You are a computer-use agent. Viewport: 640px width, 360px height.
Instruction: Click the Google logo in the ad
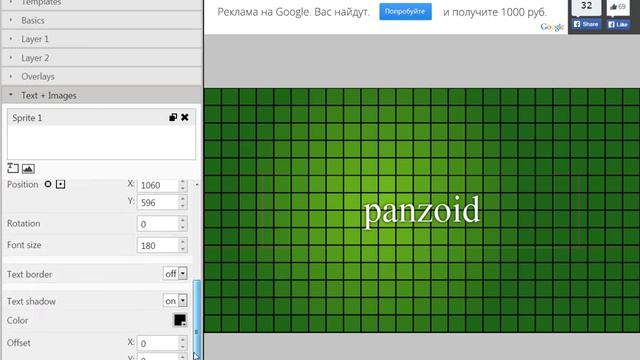pos(552,27)
